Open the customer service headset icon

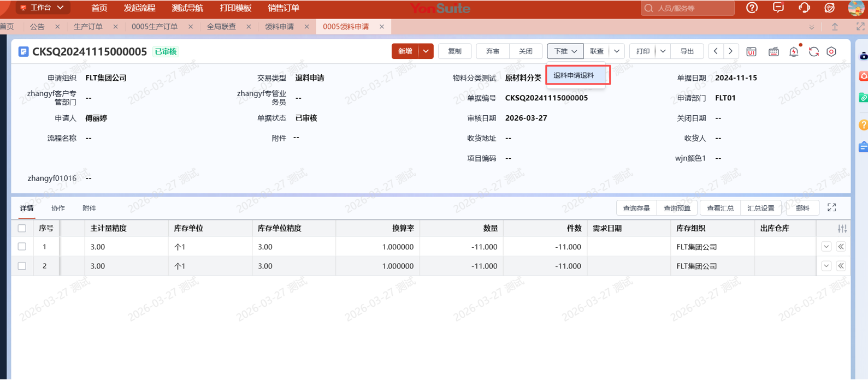tap(804, 8)
